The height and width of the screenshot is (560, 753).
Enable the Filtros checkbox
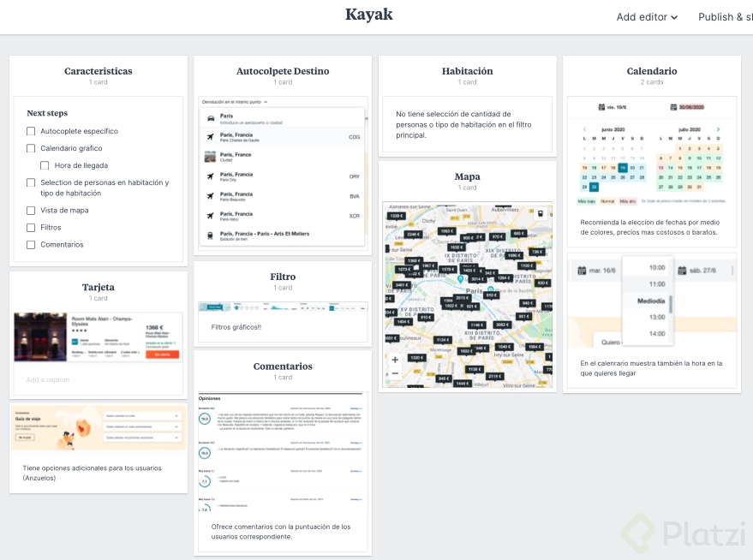pos(31,228)
